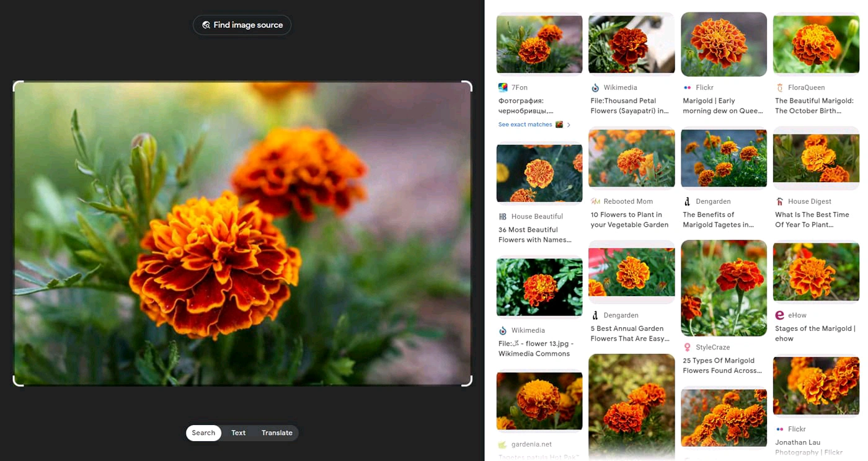Click the gardenia.net favicon
868x461 pixels.
503,444
